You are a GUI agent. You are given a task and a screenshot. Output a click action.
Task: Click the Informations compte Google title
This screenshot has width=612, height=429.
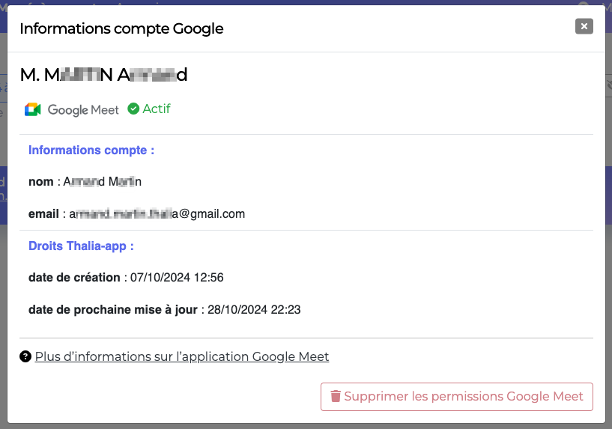click(121, 29)
